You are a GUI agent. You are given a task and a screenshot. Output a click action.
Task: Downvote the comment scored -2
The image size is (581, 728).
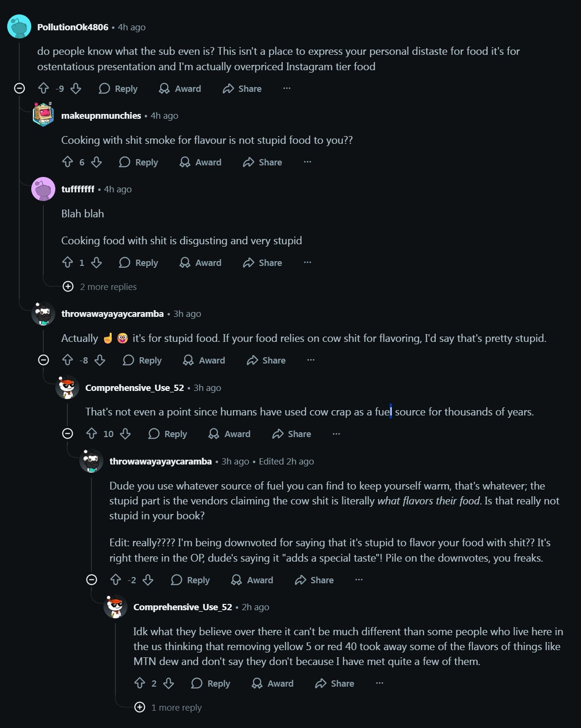click(x=148, y=580)
